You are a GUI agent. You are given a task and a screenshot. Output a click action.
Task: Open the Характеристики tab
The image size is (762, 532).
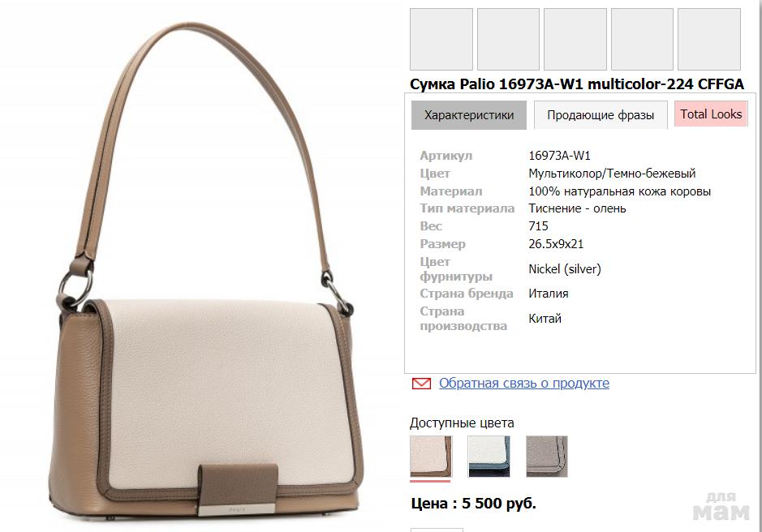468,115
